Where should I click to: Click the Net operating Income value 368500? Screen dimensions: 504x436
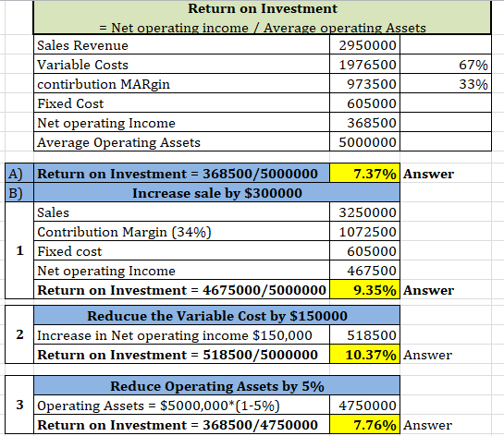364,122
